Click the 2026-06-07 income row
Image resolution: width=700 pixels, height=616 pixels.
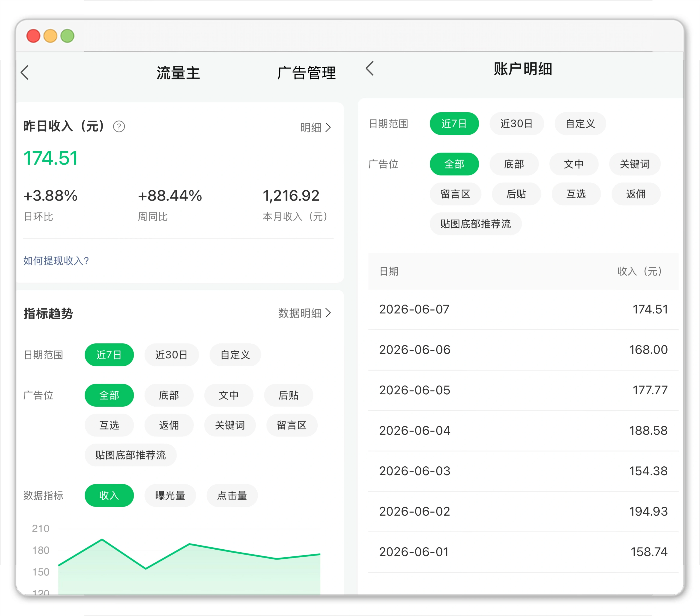[523, 310]
